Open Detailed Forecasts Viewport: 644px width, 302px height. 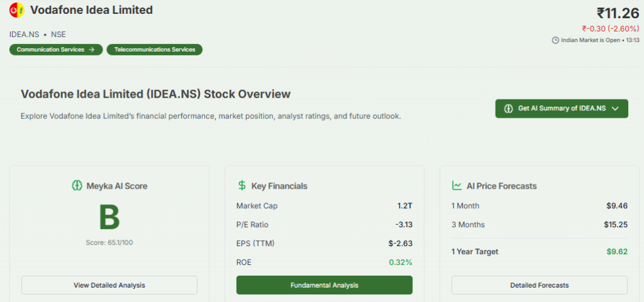(539, 285)
